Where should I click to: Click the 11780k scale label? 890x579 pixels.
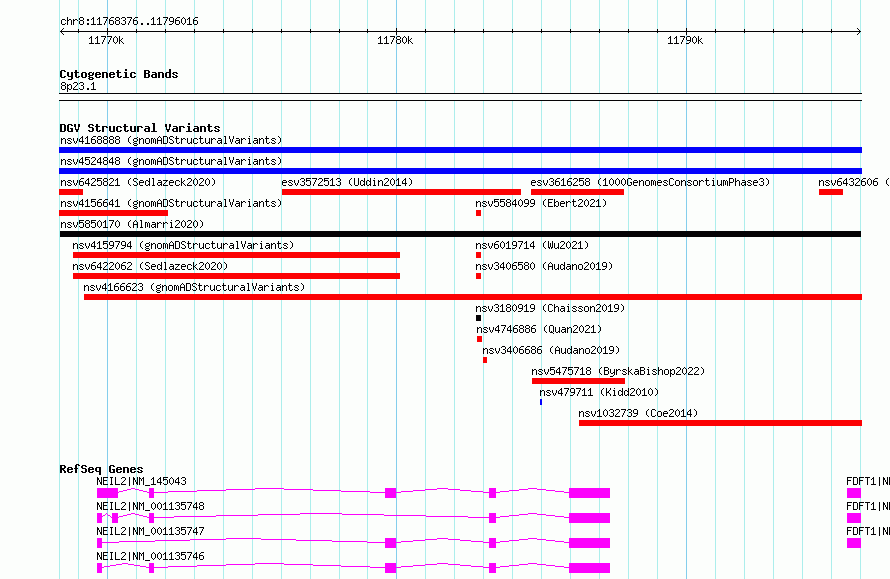click(x=395, y=40)
